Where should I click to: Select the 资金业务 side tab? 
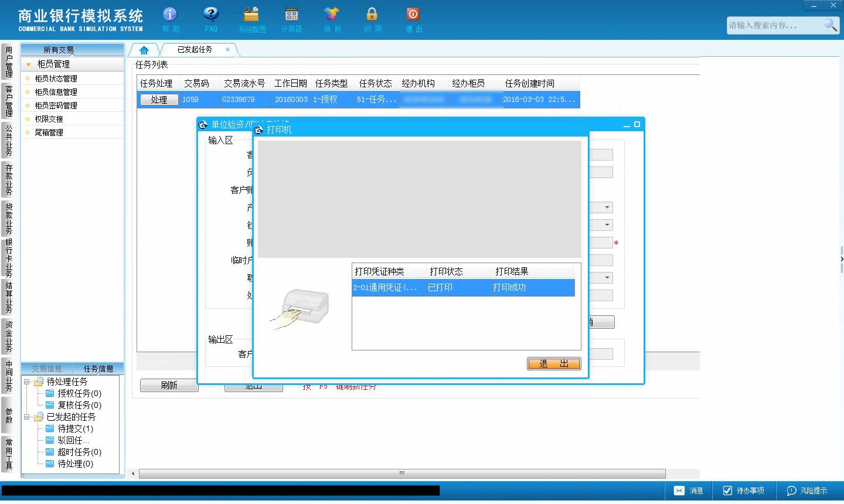click(8, 336)
